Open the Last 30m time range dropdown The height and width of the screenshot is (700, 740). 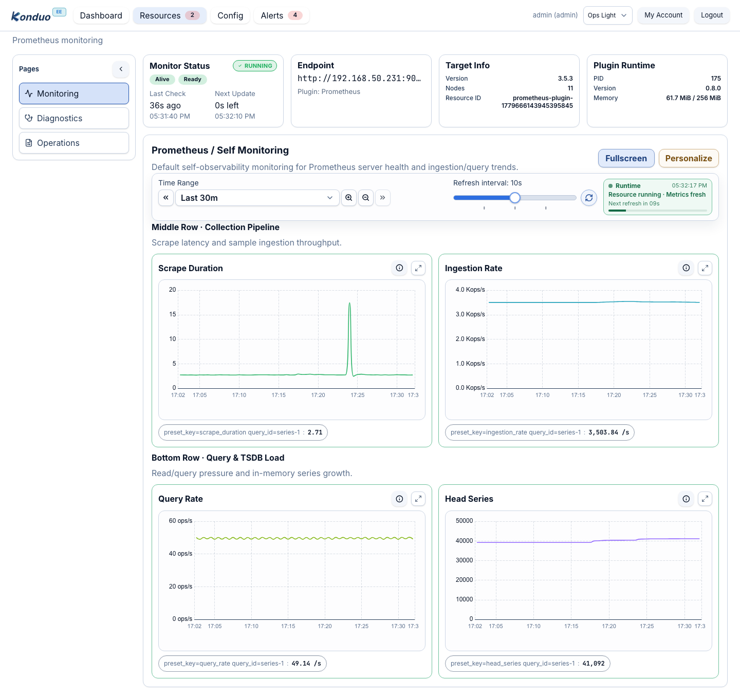point(257,198)
